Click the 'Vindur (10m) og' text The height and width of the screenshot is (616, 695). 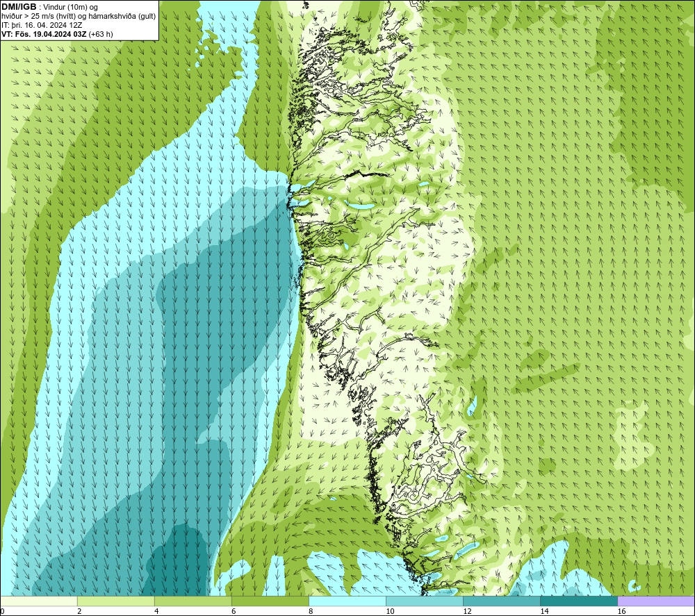point(71,8)
